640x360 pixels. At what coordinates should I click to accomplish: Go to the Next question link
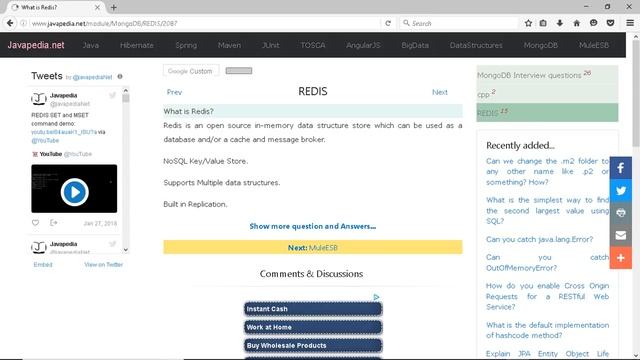[440, 92]
